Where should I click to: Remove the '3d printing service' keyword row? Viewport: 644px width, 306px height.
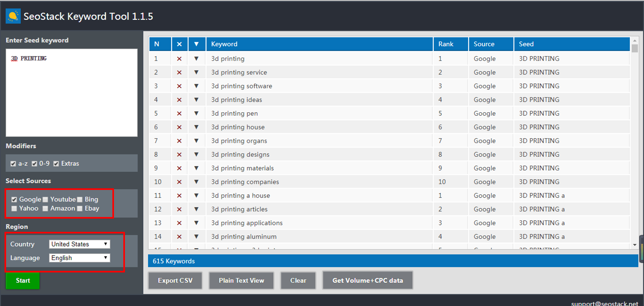point(179,73)
